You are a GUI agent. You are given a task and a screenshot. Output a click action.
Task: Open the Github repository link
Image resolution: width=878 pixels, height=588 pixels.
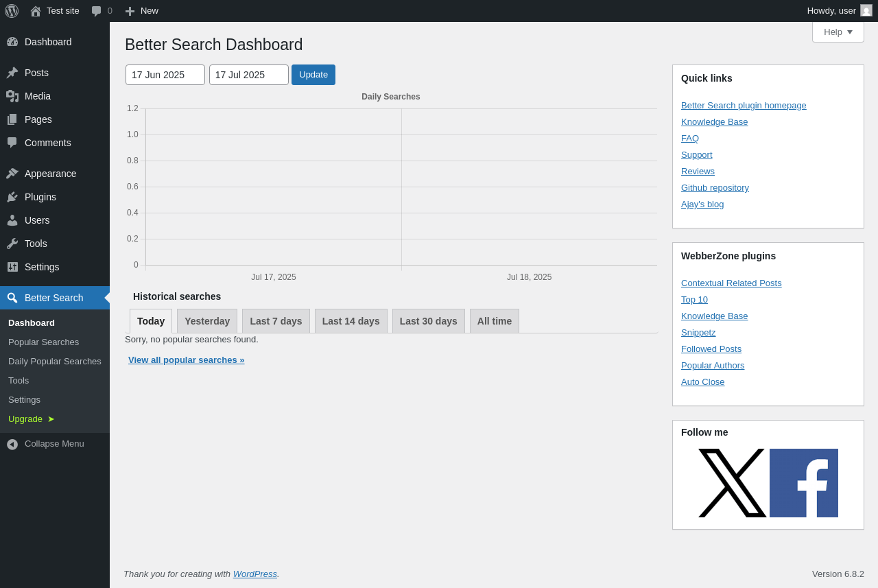click(715, 187)
